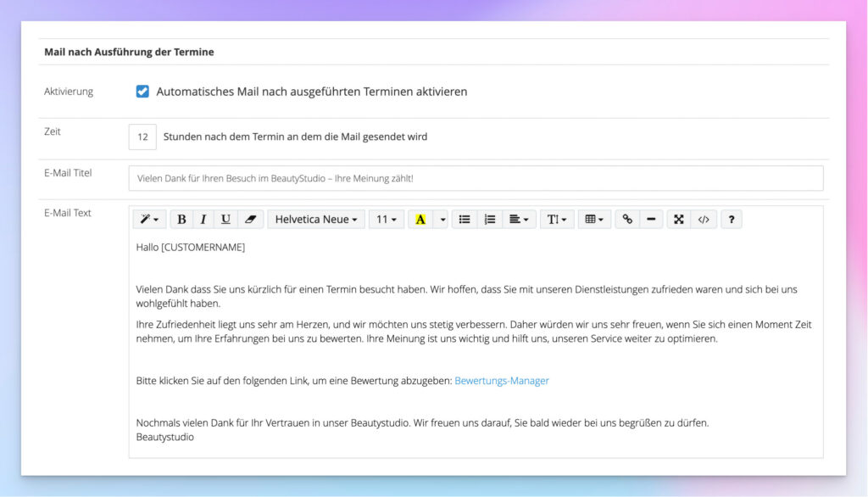Open the Helvetica Neue font dropdown
868x497 pixels.
pyautogui.click(x=316, y=219)
